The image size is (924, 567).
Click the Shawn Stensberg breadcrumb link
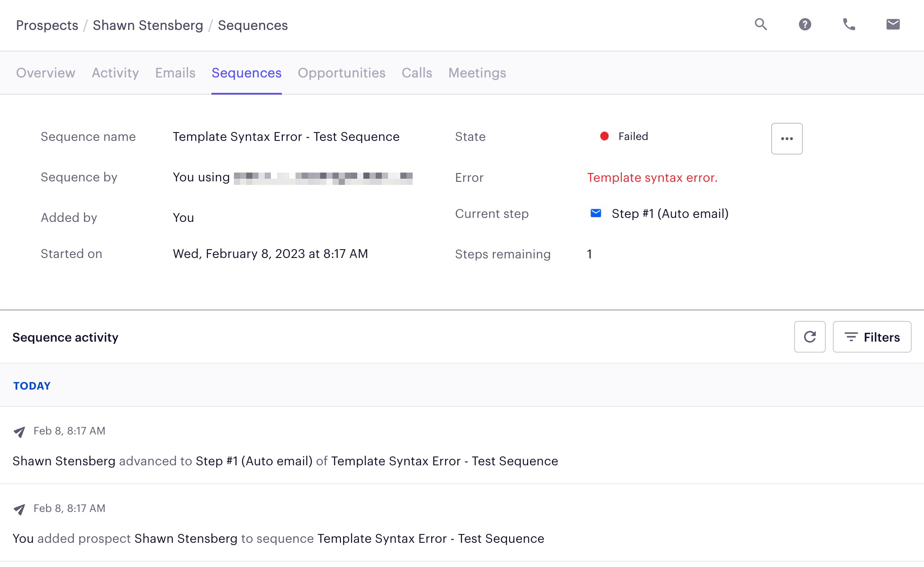[x=148, y=25]
